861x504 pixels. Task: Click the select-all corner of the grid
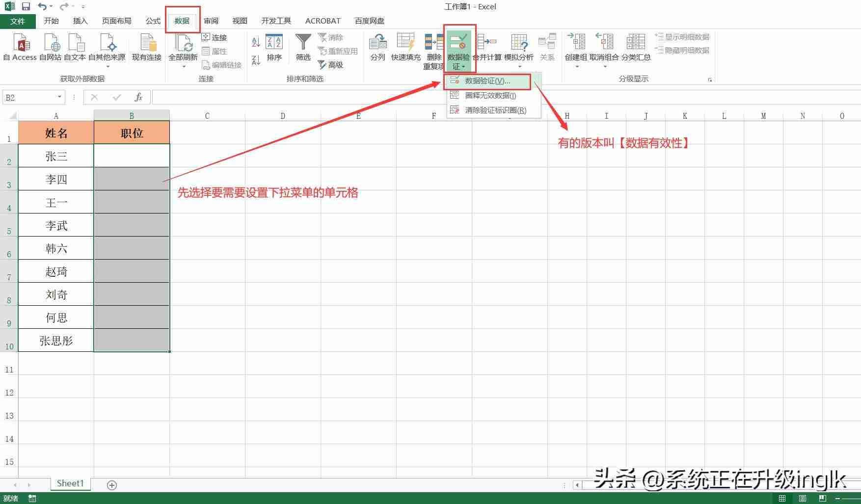[x=9, y=116]
